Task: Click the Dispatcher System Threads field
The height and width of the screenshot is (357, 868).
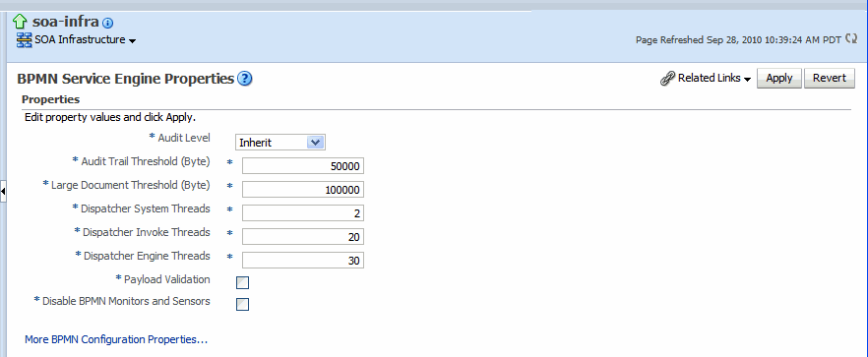Action: pos(303,213)
